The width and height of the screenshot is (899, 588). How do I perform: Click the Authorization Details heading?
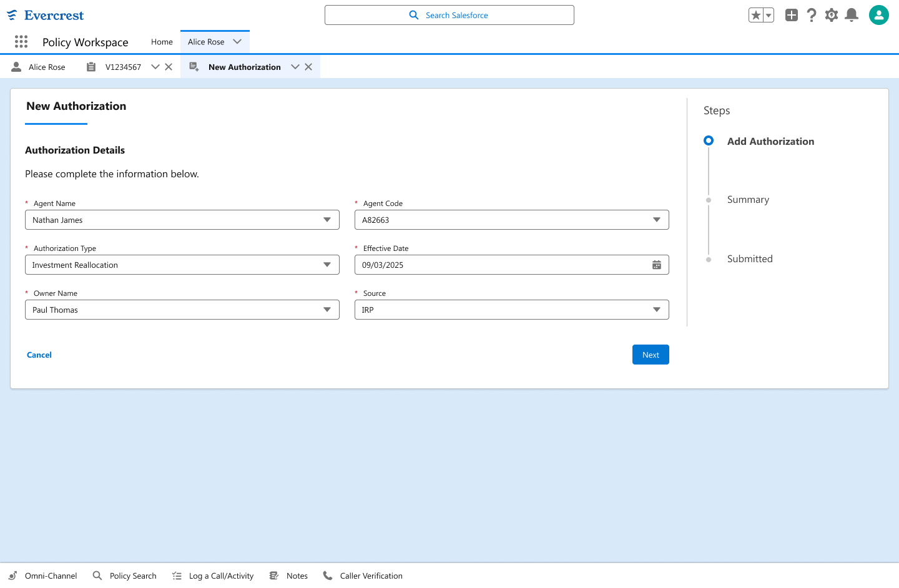[75, 150]
